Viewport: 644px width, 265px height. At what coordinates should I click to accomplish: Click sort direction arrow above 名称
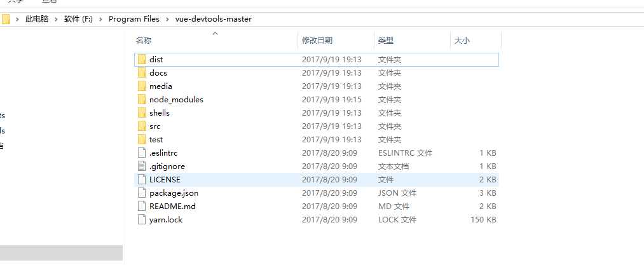point(215,33)
